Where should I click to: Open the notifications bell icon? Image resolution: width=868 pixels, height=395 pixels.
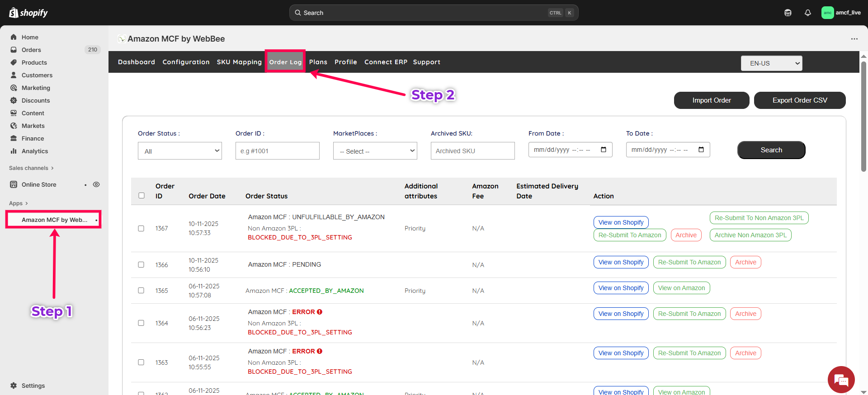[x=807, y=13]
